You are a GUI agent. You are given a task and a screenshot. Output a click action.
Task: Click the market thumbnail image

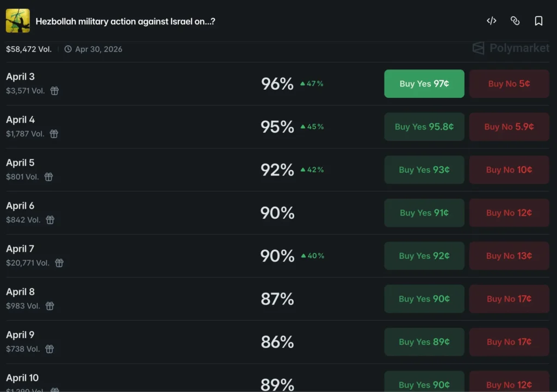coord(18,21)
